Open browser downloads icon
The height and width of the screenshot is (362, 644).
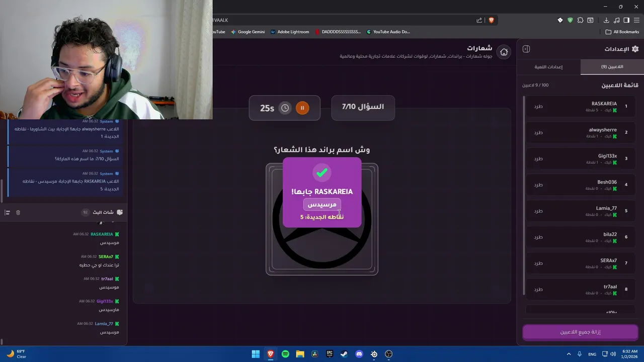coord(606,20)
